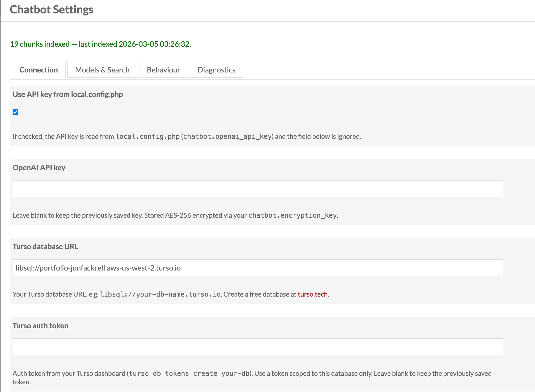
Task: Uncheck Use API key from local.config.php
Action: pyautogui.click(x=15, y=112)
